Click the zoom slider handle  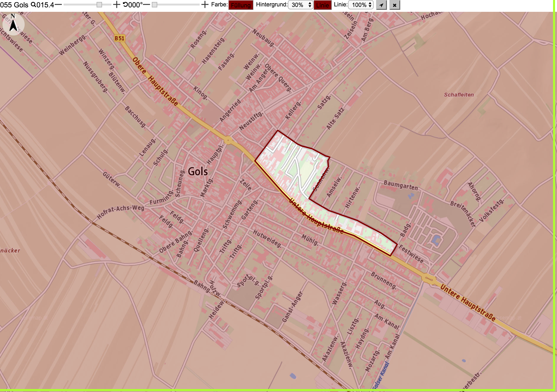click(x=99, y=5)
